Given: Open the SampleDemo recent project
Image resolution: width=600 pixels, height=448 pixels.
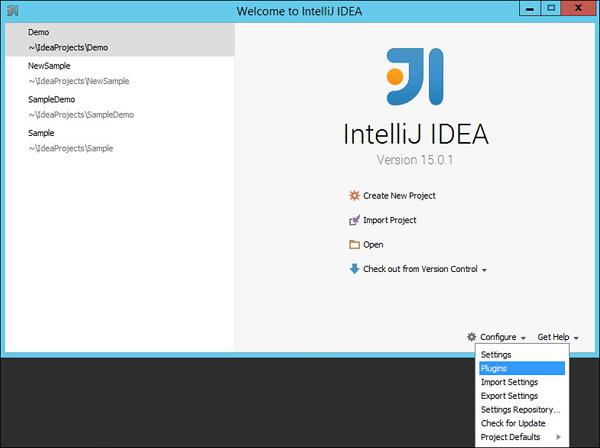Looking at the screenshot, I should coord(120,107).
